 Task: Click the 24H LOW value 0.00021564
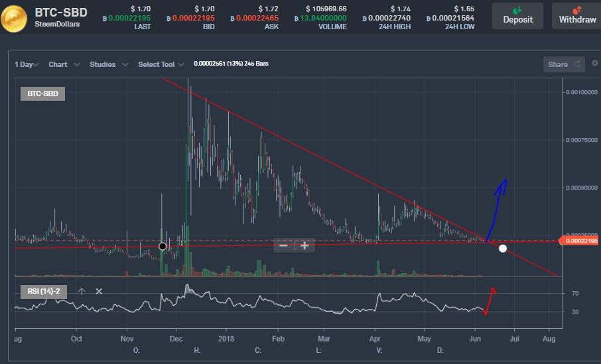450,18
